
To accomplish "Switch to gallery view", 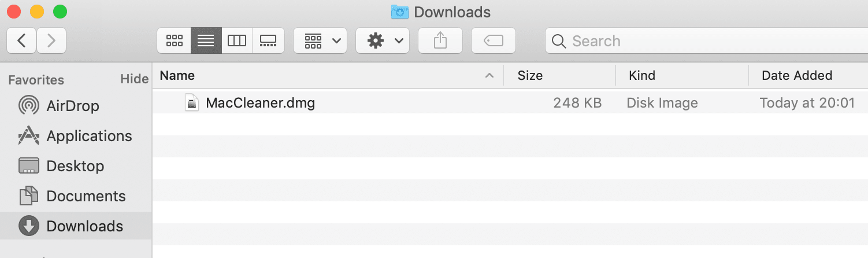I will [x=269, y=40].
